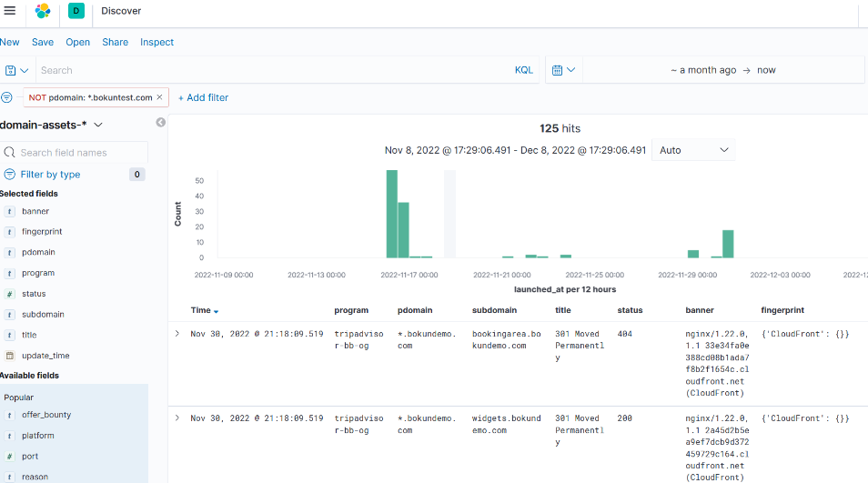Viewport: 868px width, 483px height.
Task: Click the pdomain column header
Action: tap(415, 310)
